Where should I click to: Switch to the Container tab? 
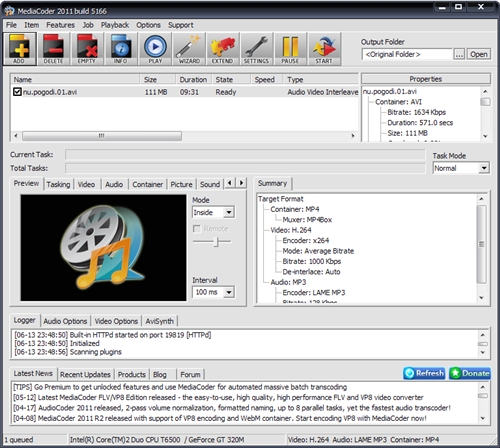coord(148,184)
